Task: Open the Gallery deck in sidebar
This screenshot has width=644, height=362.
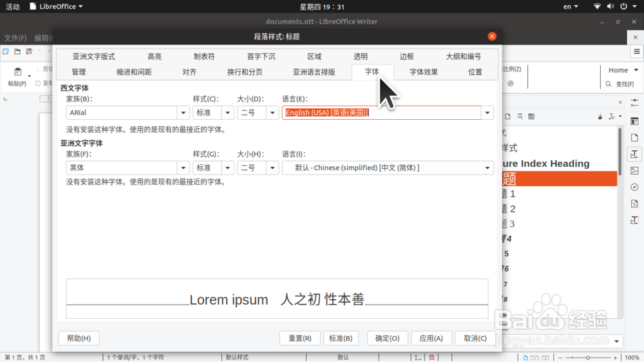Action: (634, 171)
